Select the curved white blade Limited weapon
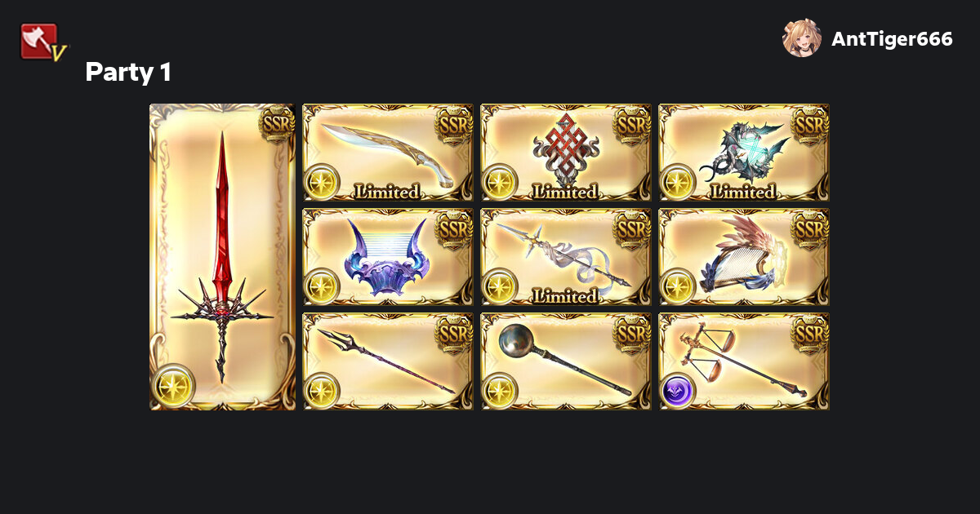The width and height of the screenshot is (980, 514). tap(388, 153)
